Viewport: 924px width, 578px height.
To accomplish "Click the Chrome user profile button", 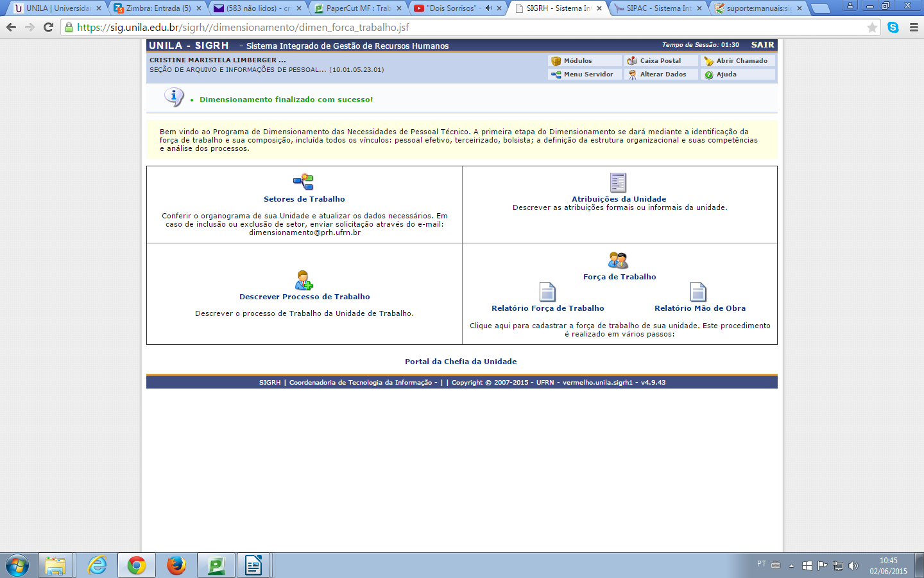I will click(850, 5).
